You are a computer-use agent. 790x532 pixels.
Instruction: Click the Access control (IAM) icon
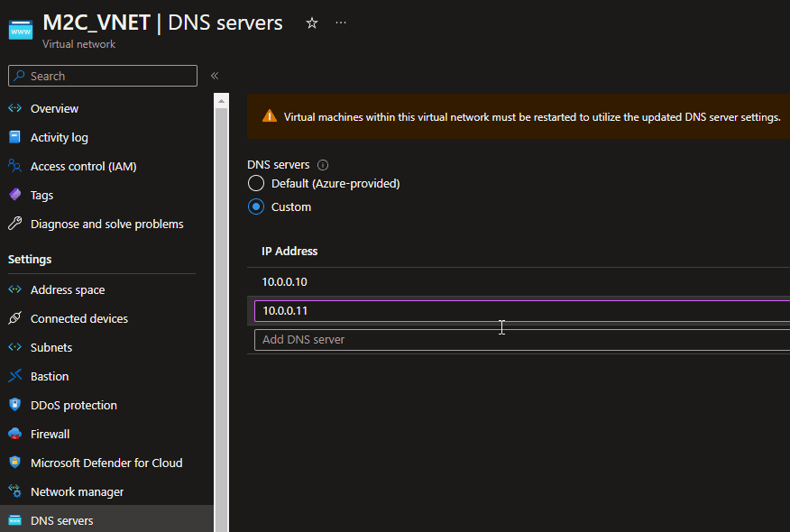(15, 166)
